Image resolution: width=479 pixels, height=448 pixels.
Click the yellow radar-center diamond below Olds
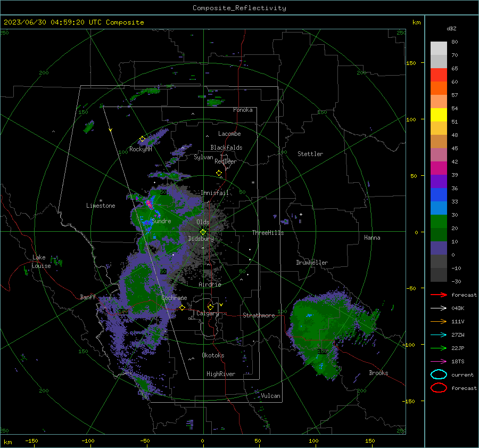[x=203, y=232]
